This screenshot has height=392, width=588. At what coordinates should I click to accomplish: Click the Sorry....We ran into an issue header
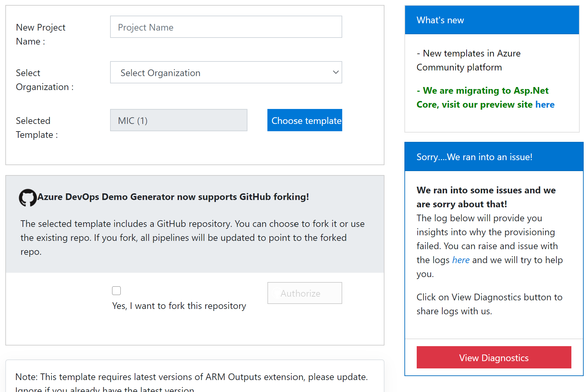474,156
